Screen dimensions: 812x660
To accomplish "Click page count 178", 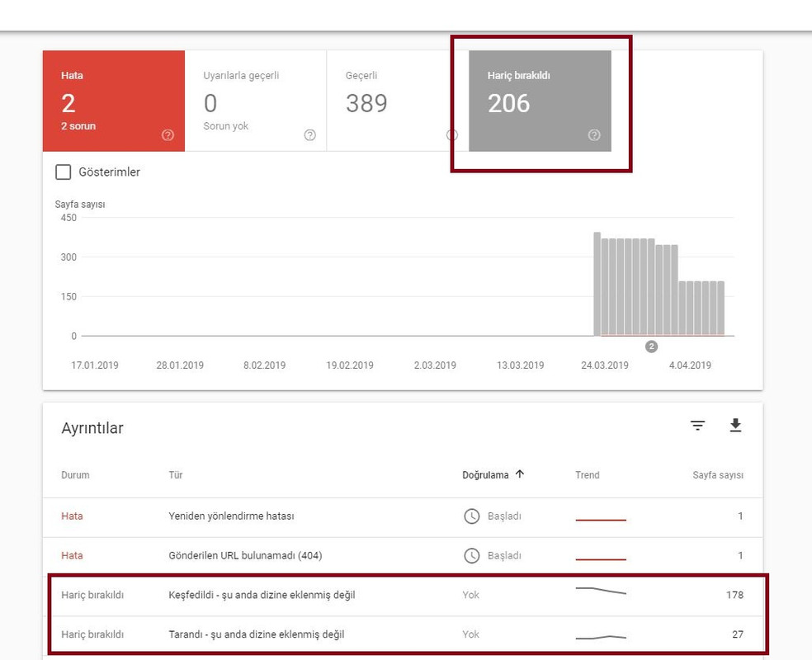I will pyautogui.click(x=734, y=595).
